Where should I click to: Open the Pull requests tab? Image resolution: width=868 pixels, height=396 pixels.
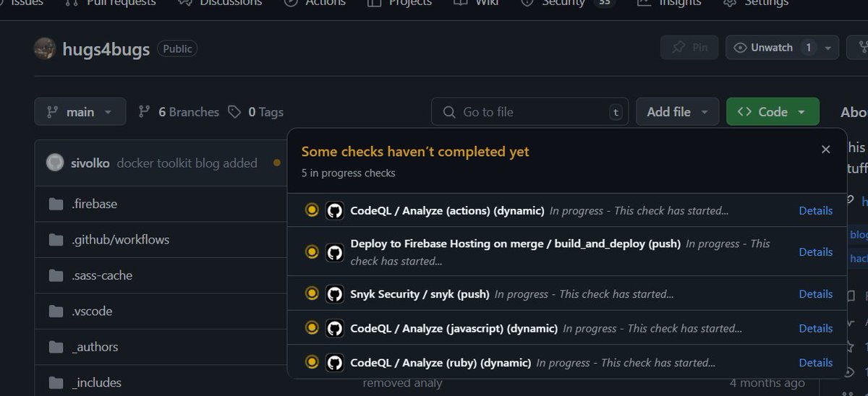(x=111, y=3)
